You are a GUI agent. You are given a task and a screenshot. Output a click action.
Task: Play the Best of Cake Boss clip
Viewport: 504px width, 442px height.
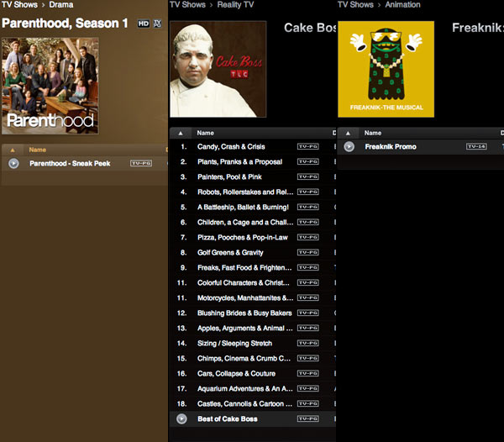[x=181, y=418]
